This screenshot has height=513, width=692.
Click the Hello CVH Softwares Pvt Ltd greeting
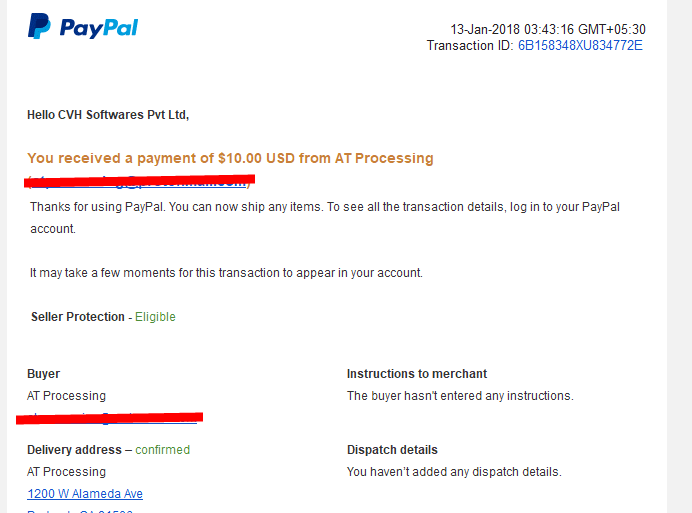108,115
